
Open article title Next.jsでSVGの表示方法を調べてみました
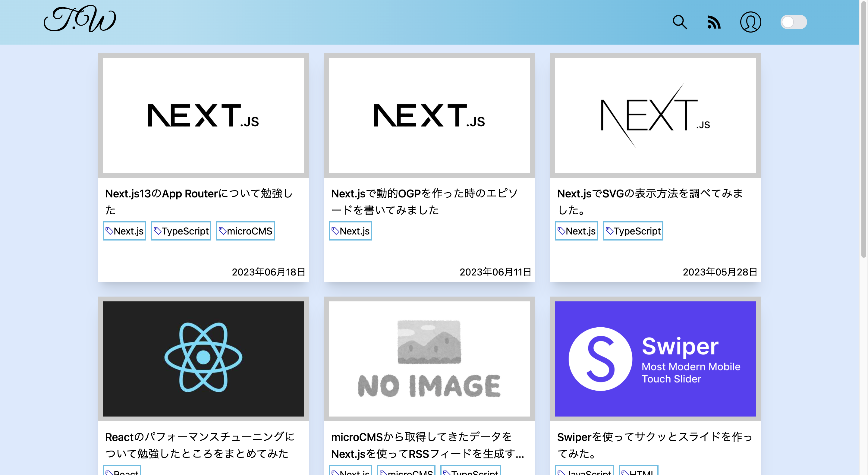point(650,201)
